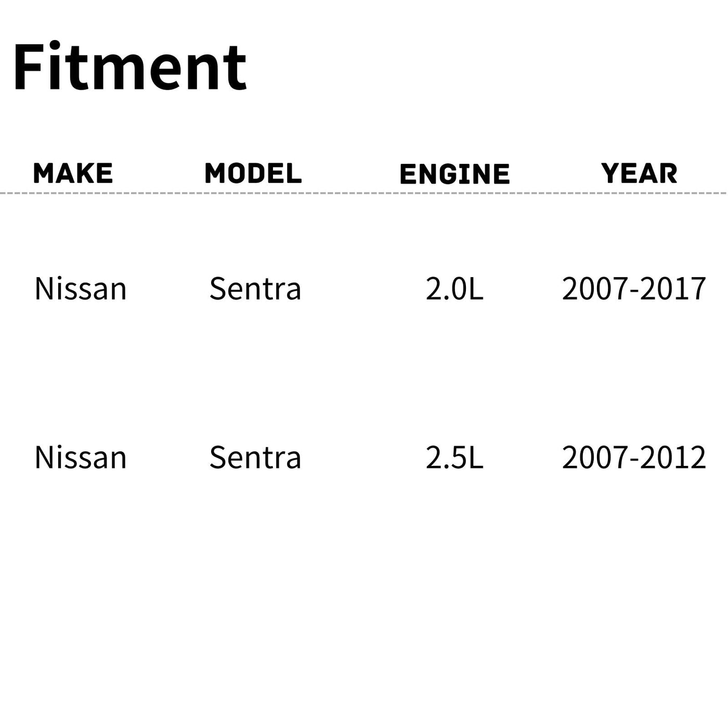Click the Fitment heading
This screenshot has width=728, height=728.
click(129, 68)
